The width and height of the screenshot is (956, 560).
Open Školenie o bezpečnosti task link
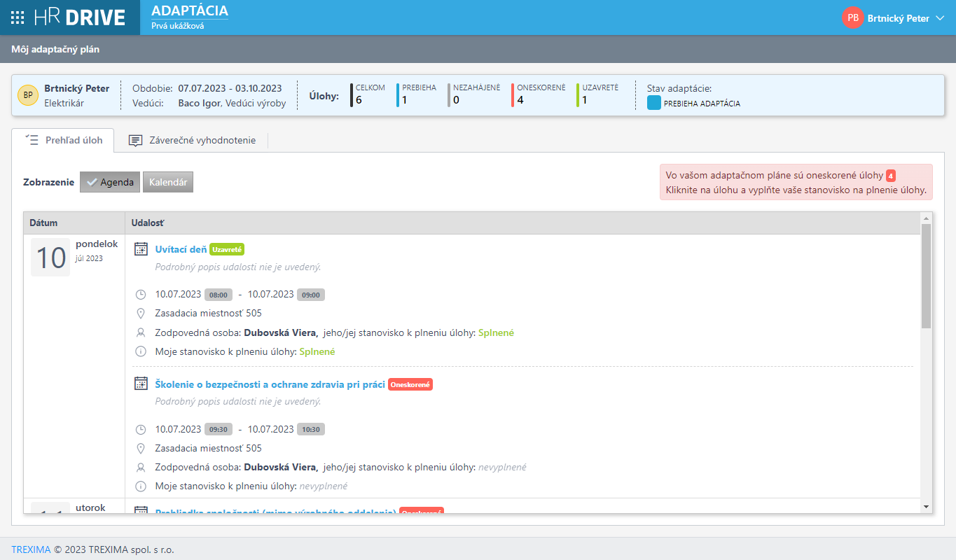point(270,384)
